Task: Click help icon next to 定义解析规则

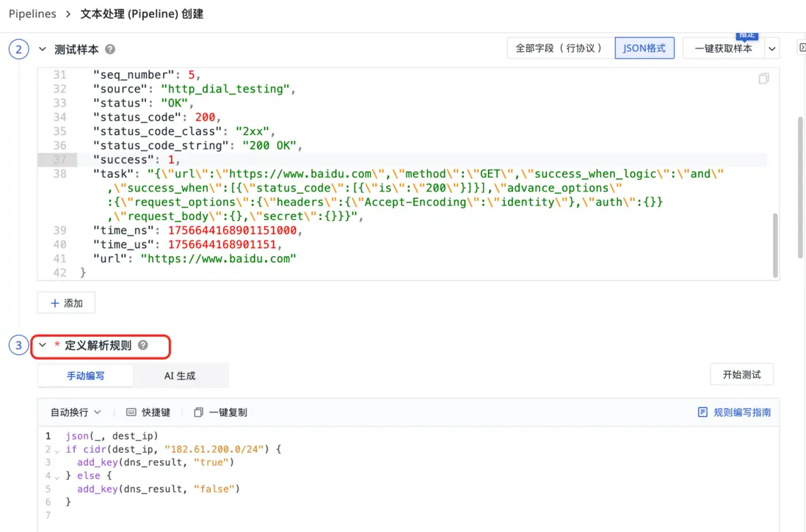Action: coord(143,345)
